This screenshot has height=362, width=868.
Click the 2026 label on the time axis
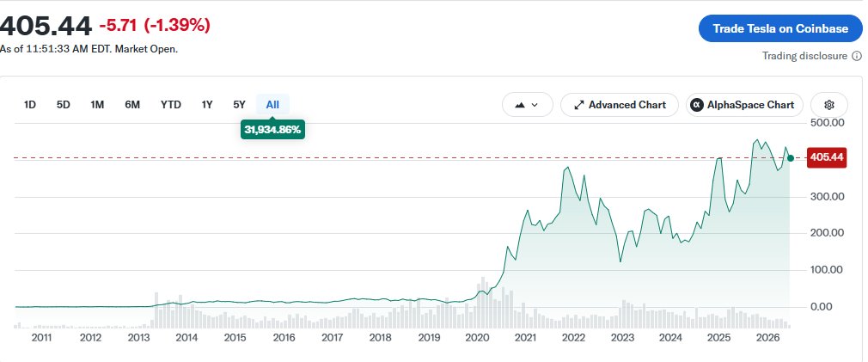click(767, 338)
